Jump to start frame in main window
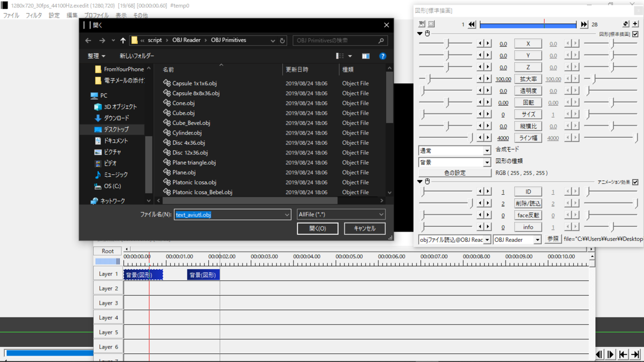 tap(623, 354)
